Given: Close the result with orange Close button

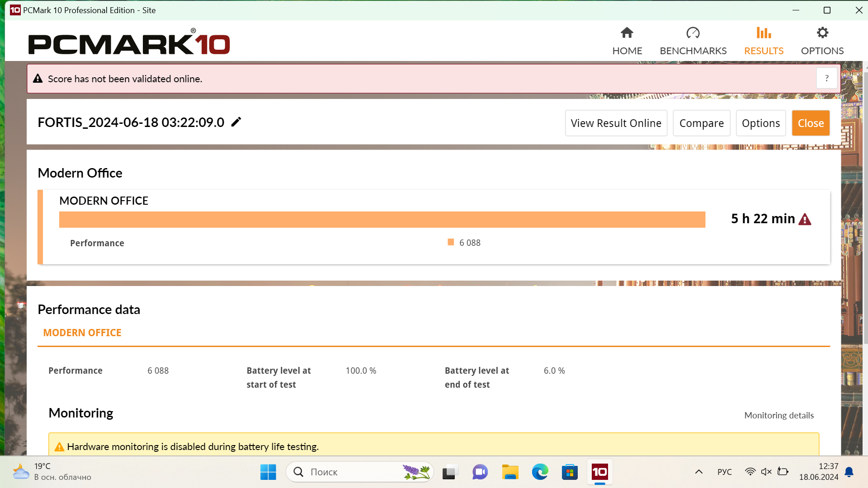Looking at the screenshot, I should (x=811, y=123).
